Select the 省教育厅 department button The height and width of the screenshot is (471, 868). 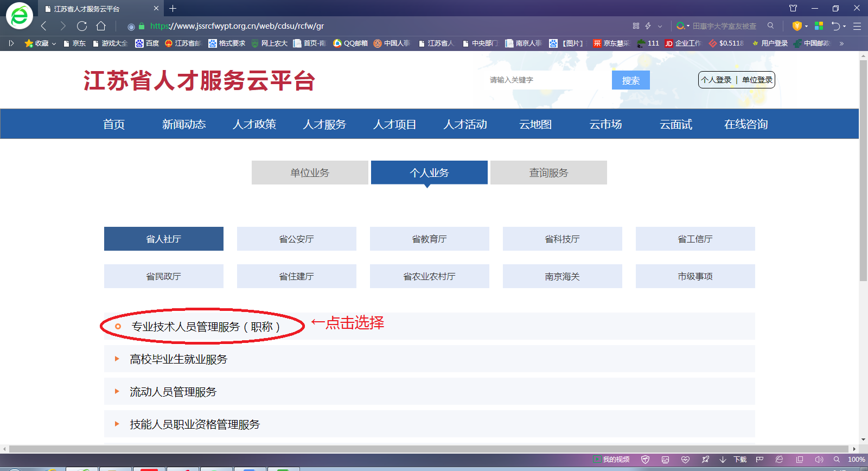pyautogui.click(x=430, y=239)
